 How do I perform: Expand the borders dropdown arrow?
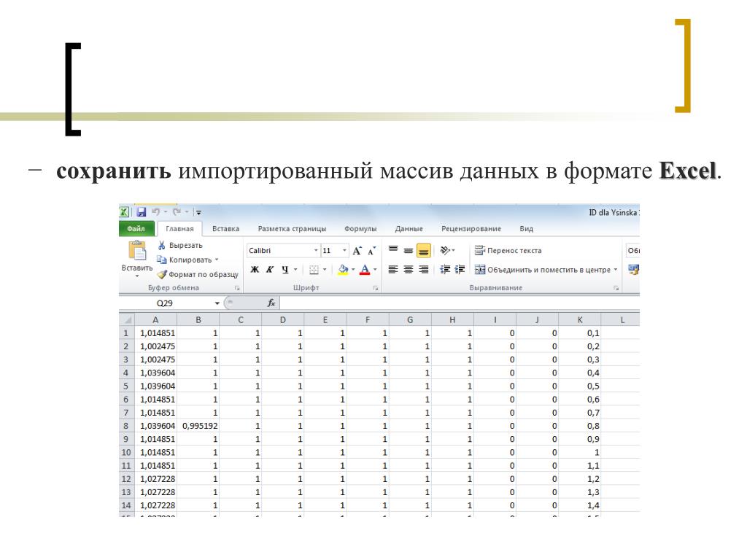coord(325,270)
